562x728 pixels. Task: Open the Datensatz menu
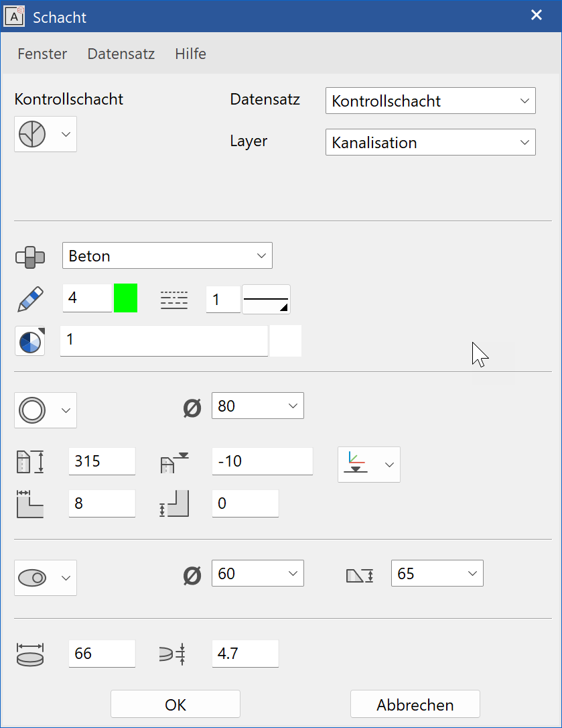[121, 54]
